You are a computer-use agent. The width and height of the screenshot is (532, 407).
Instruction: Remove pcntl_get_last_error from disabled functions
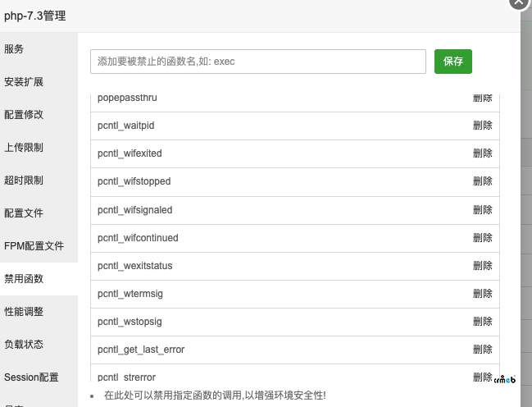[x=483, y=350]
